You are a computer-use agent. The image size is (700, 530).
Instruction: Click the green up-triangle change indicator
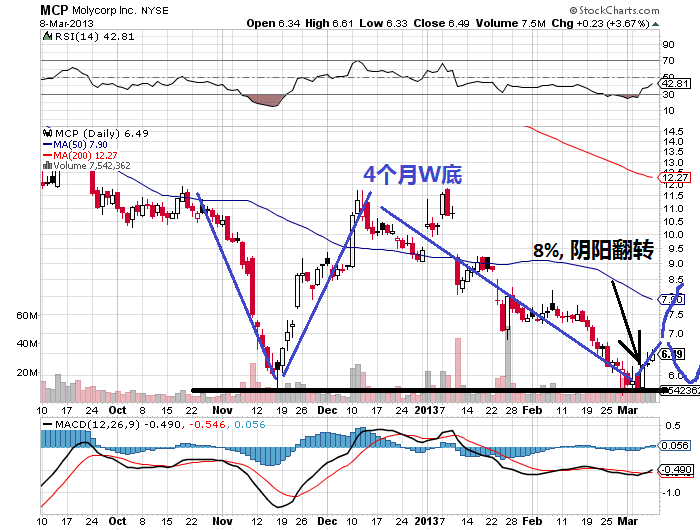tap(655, 24)
